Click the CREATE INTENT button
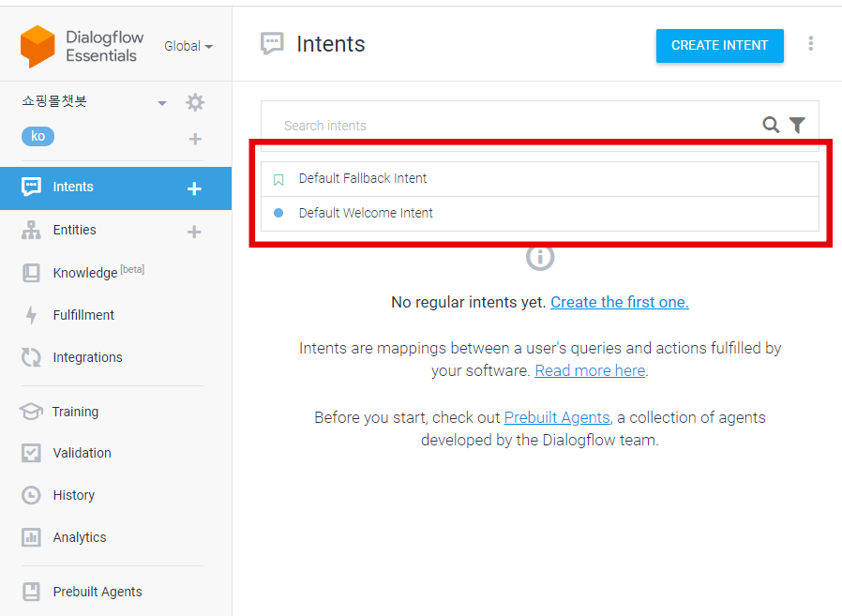This screenshot has height=616, width=842. tap(719, 44)
